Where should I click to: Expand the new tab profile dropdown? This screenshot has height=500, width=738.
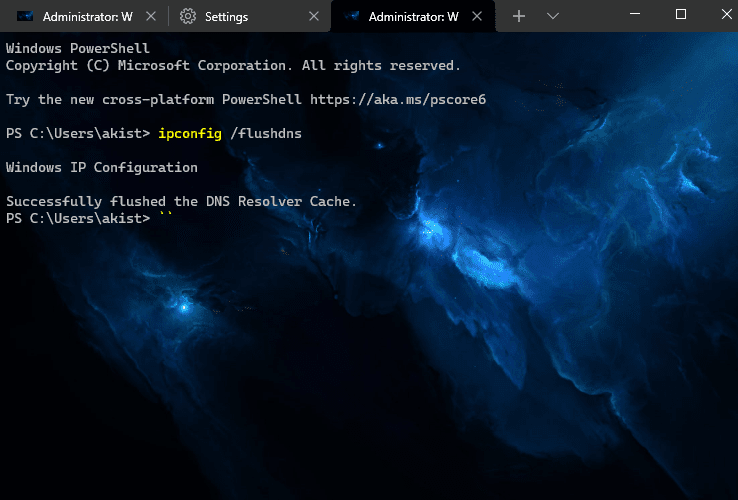(x=553, y=16)
